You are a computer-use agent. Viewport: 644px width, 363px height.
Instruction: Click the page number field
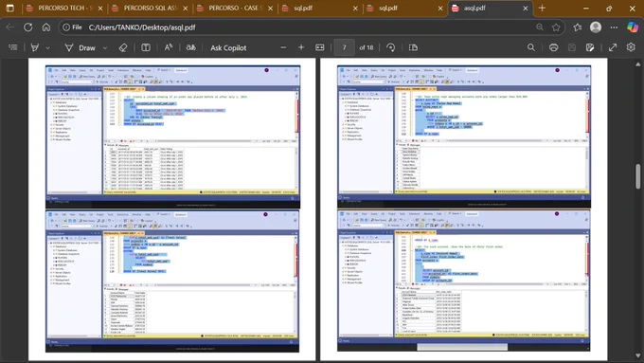coord(344,47)
